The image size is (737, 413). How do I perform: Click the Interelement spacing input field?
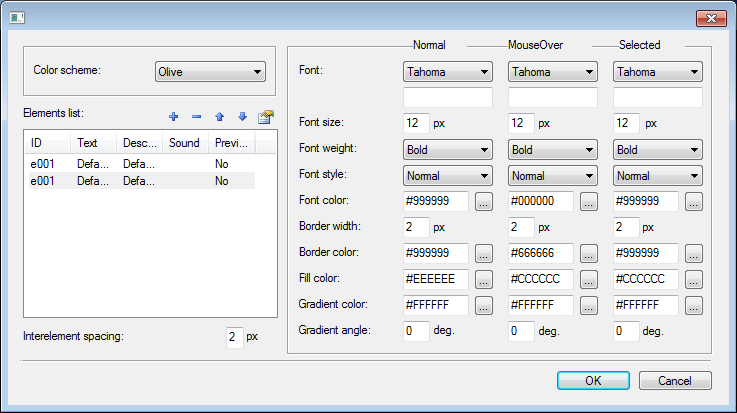point(234,337)
